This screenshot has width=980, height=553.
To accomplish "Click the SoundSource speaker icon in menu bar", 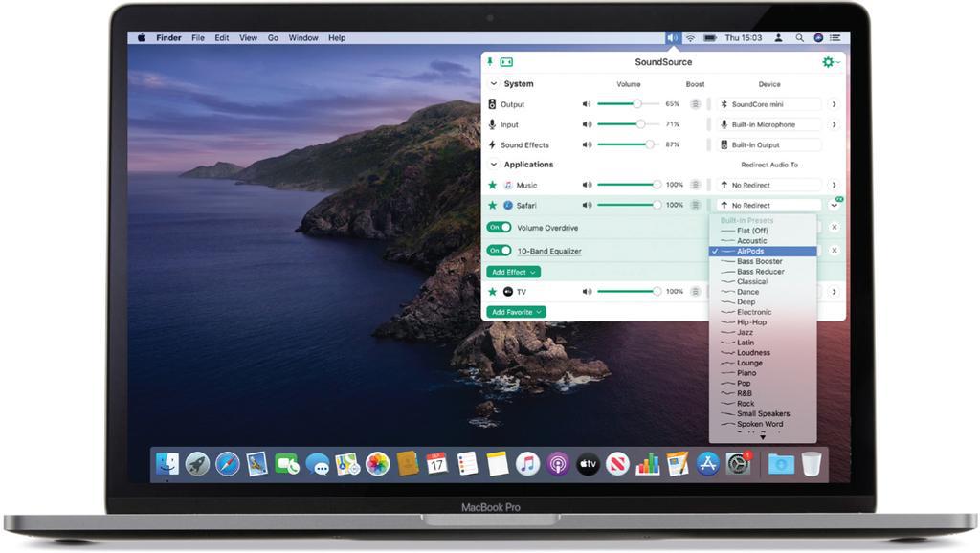I will click(672, 38).
